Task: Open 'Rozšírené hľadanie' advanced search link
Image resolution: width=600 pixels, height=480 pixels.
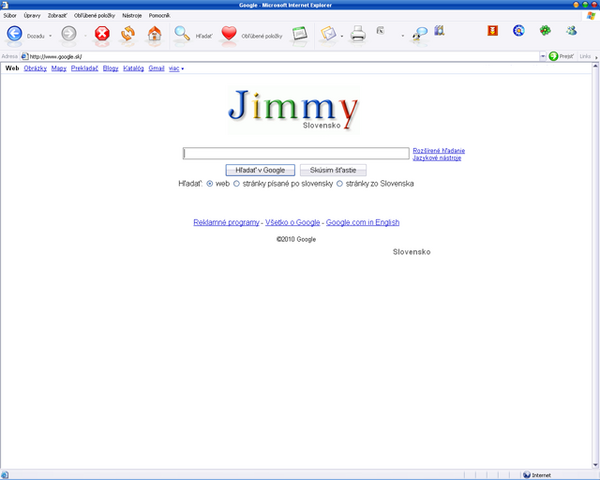Action: tap(439, 151)
